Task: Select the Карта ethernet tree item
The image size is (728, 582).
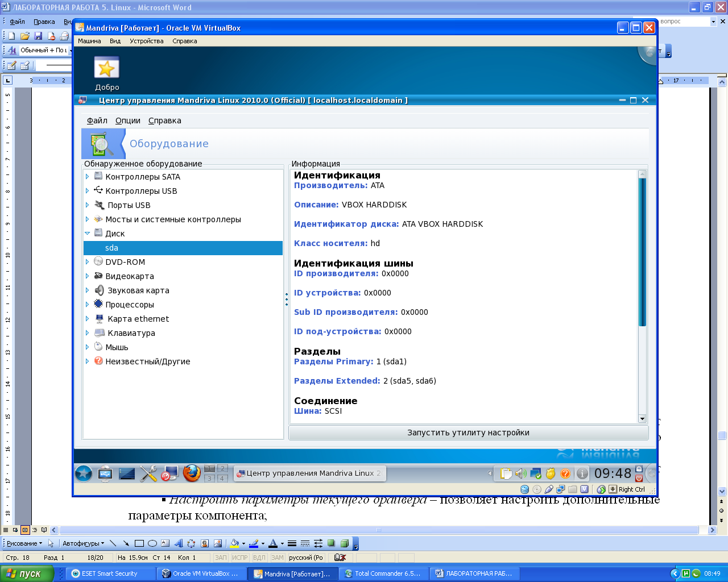Action: [138, 319]
